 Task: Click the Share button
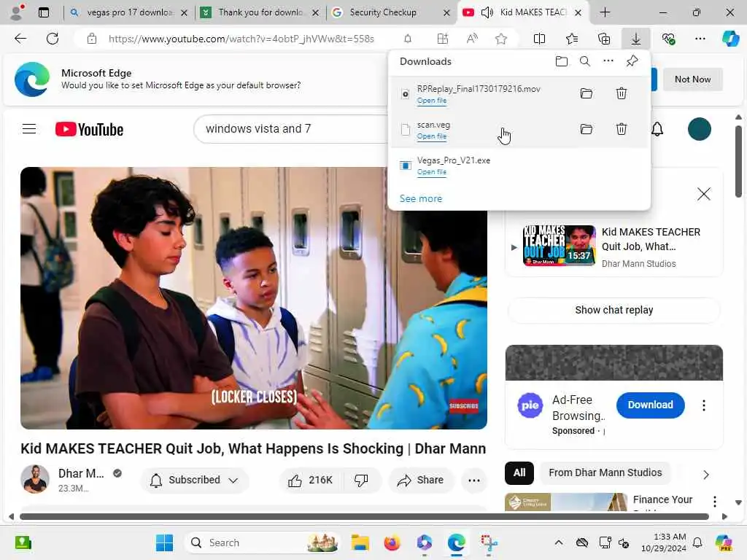point(421,480)
